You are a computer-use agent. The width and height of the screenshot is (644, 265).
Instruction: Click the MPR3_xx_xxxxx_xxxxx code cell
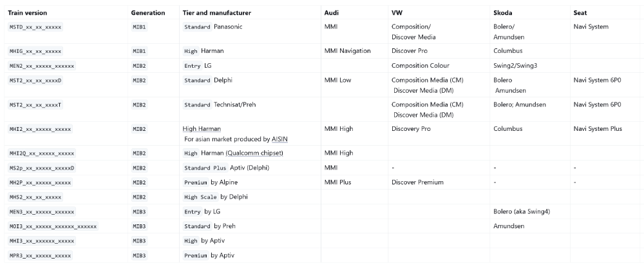(40, 255)
